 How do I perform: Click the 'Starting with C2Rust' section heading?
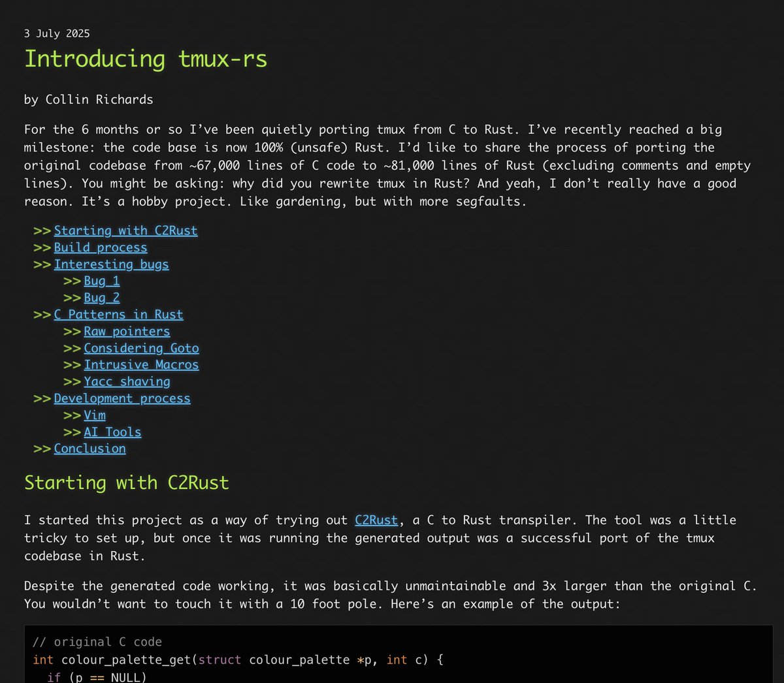click(127, 483)
